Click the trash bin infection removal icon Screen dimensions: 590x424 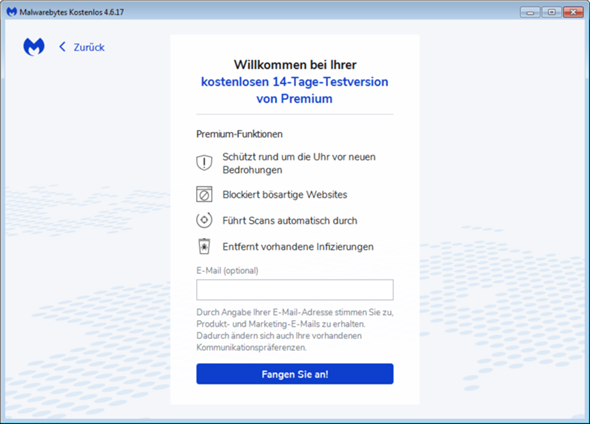[x=204, y=246]
